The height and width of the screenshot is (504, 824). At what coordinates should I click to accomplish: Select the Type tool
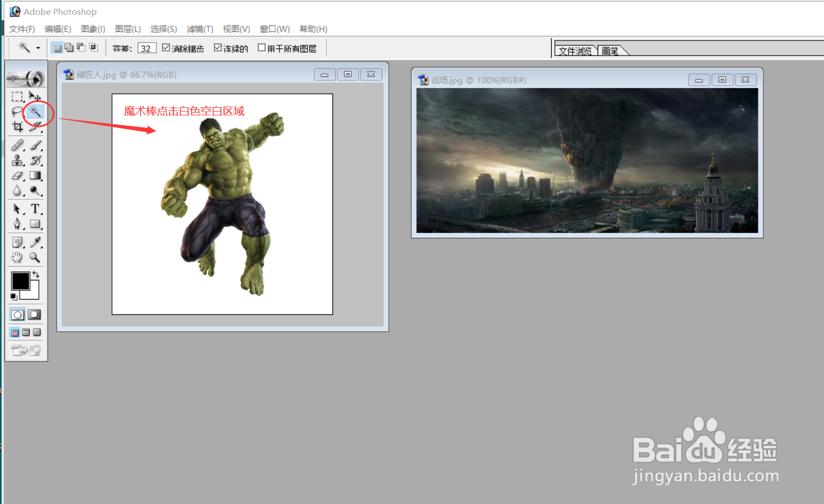pos(35,209)
